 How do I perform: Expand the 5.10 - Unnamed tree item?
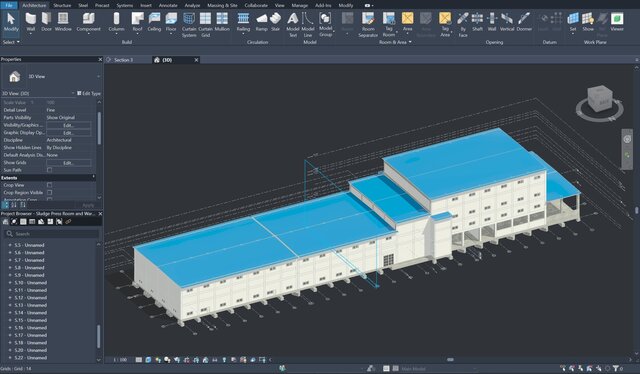click(10, 283)
